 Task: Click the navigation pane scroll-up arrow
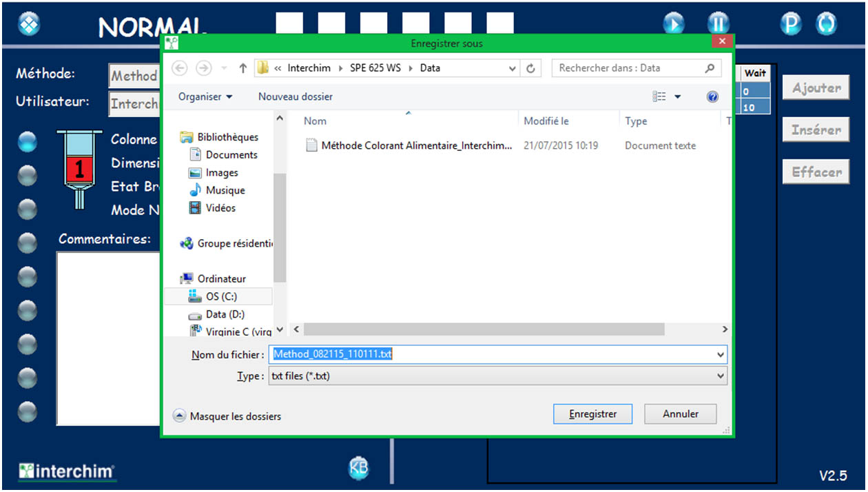(280, 119)
